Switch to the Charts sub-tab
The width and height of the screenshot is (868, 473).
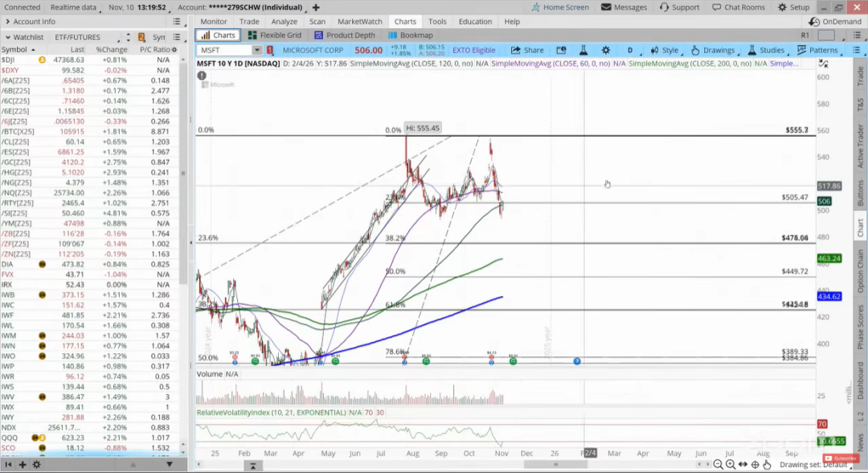point(218,35)
